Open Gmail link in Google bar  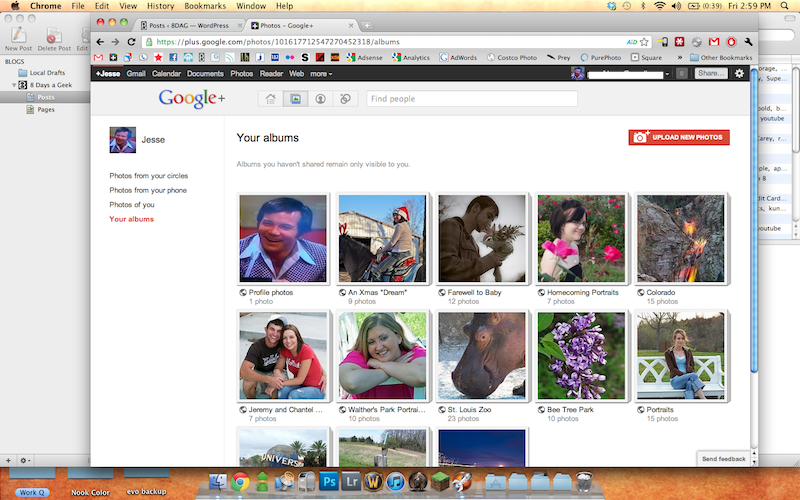pyautogui.click(x=136, y=73)
